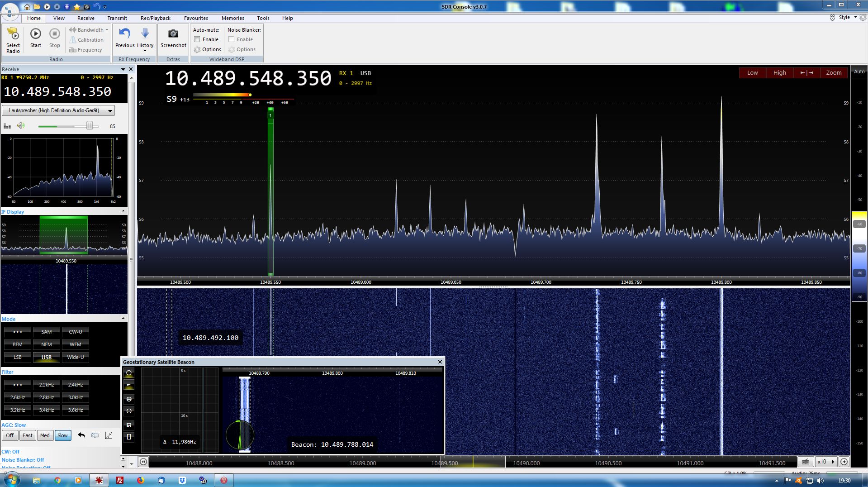Image resolution: width=868 pixels, height=487 pixels.
Task: Collapse the IF Display section
Action: [123, 211]
